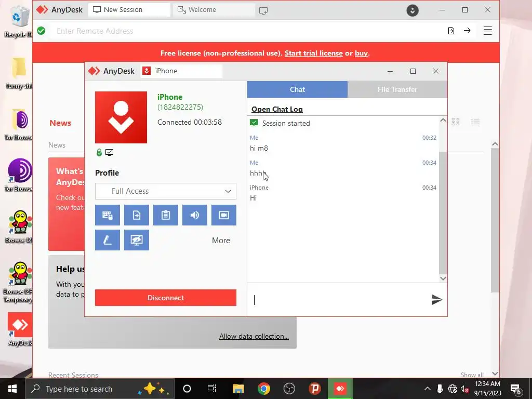Screen dimensions: 532x399
Task: Click Allow data collection link
Action: (254, 336)
